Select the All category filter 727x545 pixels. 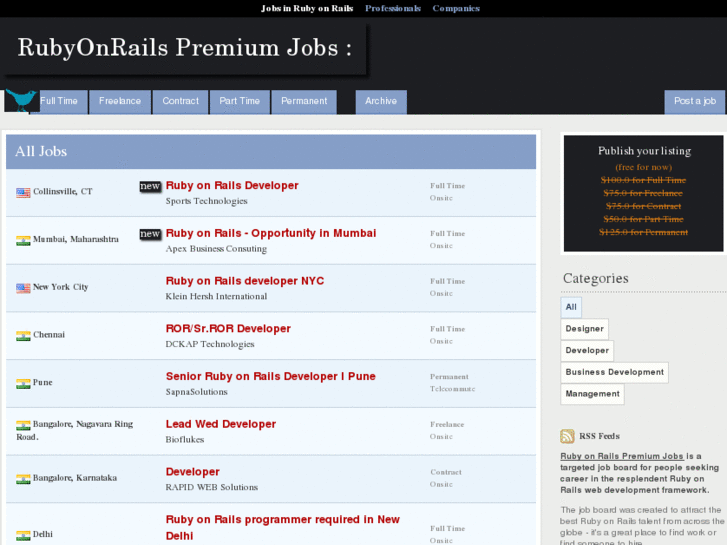571,307
